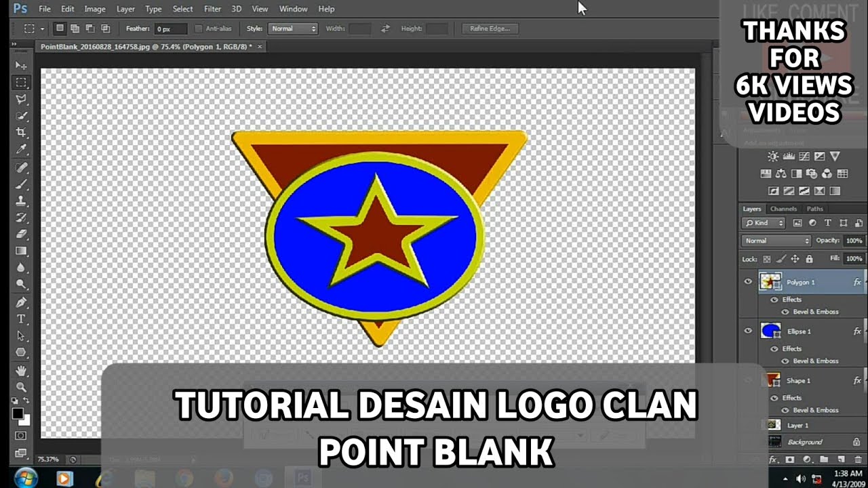Toggle Effects visibility under Polygon 1
Viewport: 868px width, 488px height.
click(x=774, y=299)
